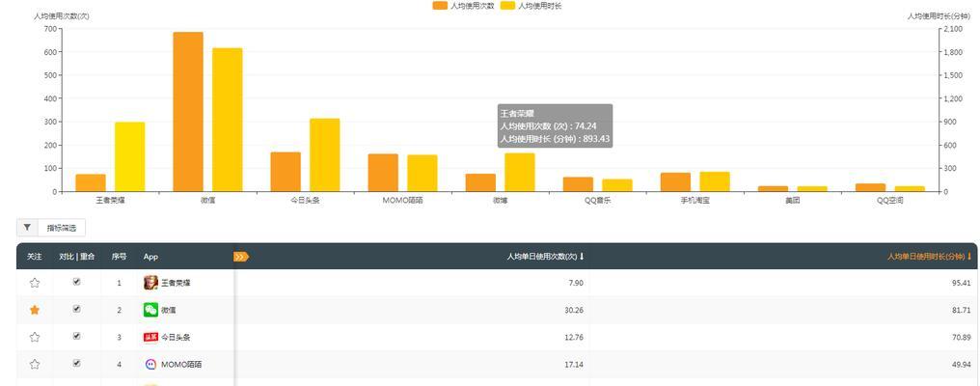Click the 美团 axis label
Screen dimensions: 980x386
[793, 201]
